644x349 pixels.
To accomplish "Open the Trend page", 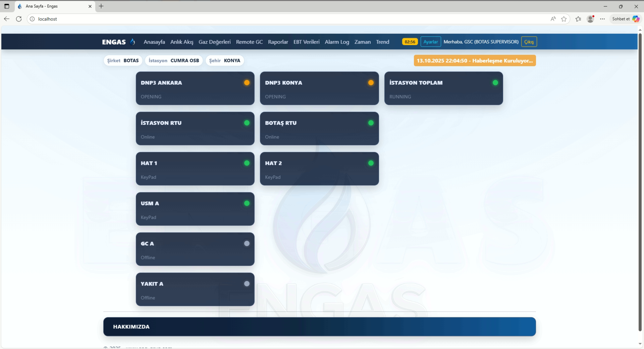I will tap(382, 42).
